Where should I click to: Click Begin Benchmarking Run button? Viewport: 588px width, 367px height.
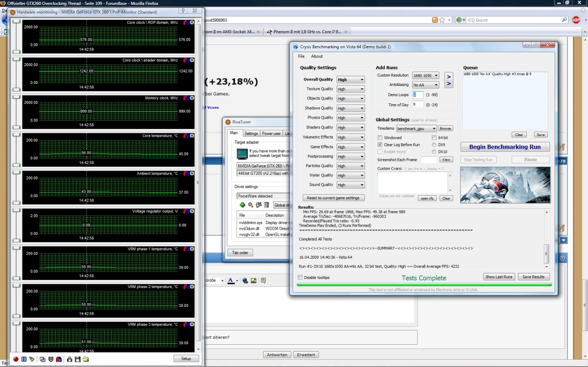[x=505, y=147]
